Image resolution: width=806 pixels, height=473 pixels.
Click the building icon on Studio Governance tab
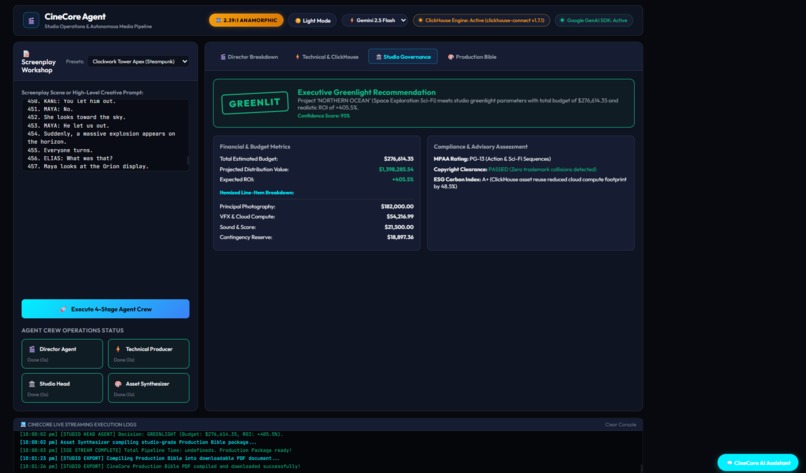(379, 57)
